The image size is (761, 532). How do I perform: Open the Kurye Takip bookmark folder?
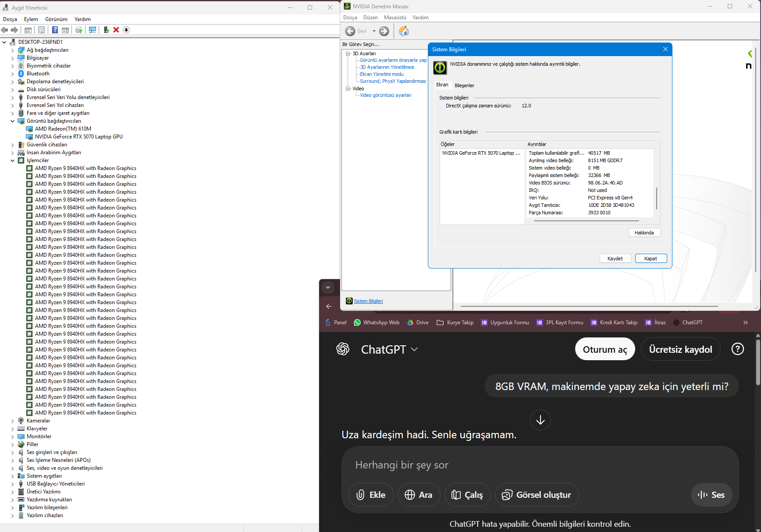pos(455,323)
